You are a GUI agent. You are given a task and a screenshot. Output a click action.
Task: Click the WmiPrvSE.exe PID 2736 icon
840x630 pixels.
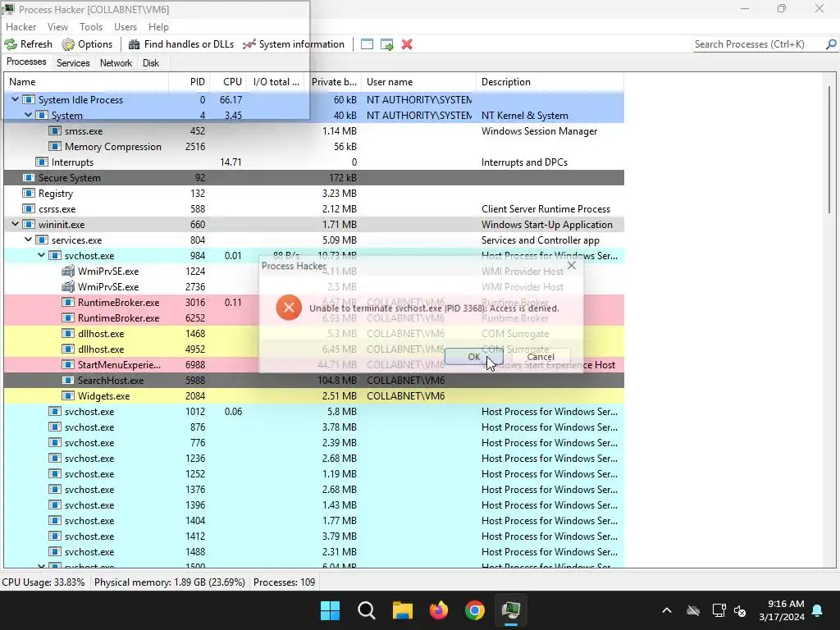(68, 286)
